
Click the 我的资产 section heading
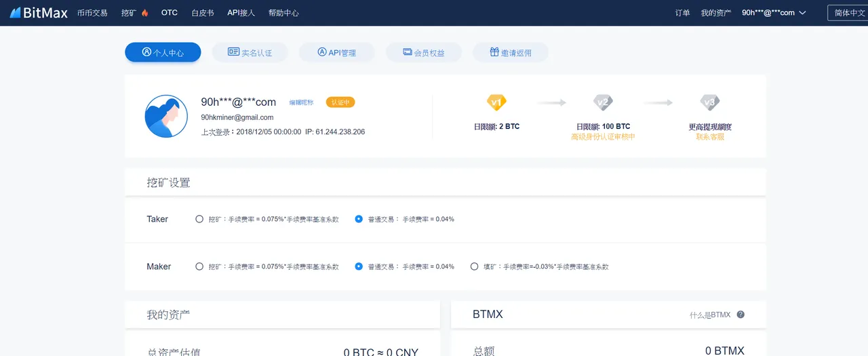(168, 315)
